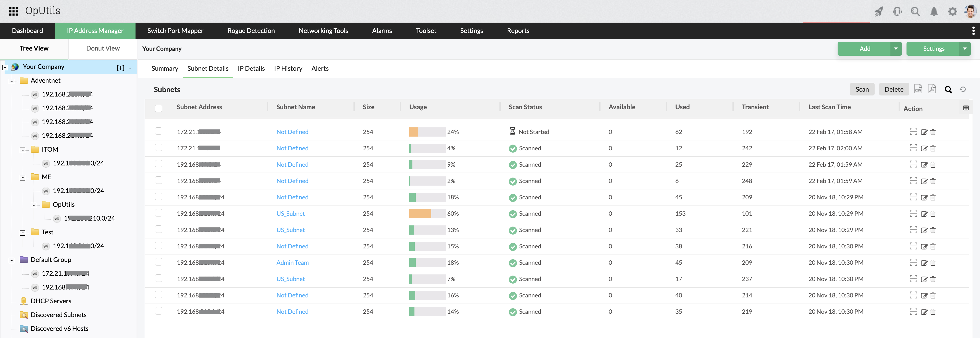Select the 60% usage subnet checkbox
The image size is (980, 338).
coord(159,213)
